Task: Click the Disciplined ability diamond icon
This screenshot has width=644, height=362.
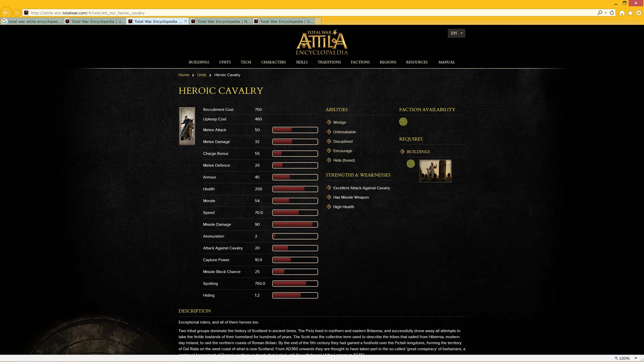Action: pos(329,141)
